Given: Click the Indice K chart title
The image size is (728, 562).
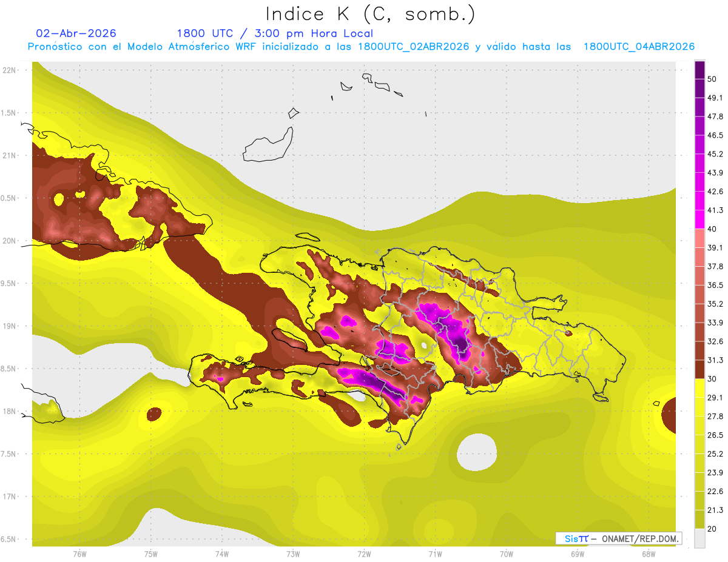Looking at the screenshot, I should [370, 14].
